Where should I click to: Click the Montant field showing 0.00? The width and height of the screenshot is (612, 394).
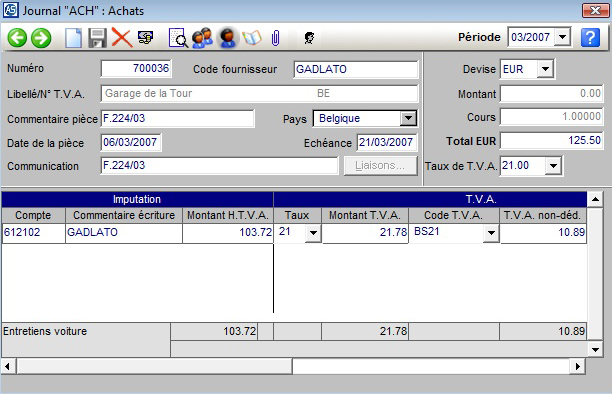tap(552, 94)
